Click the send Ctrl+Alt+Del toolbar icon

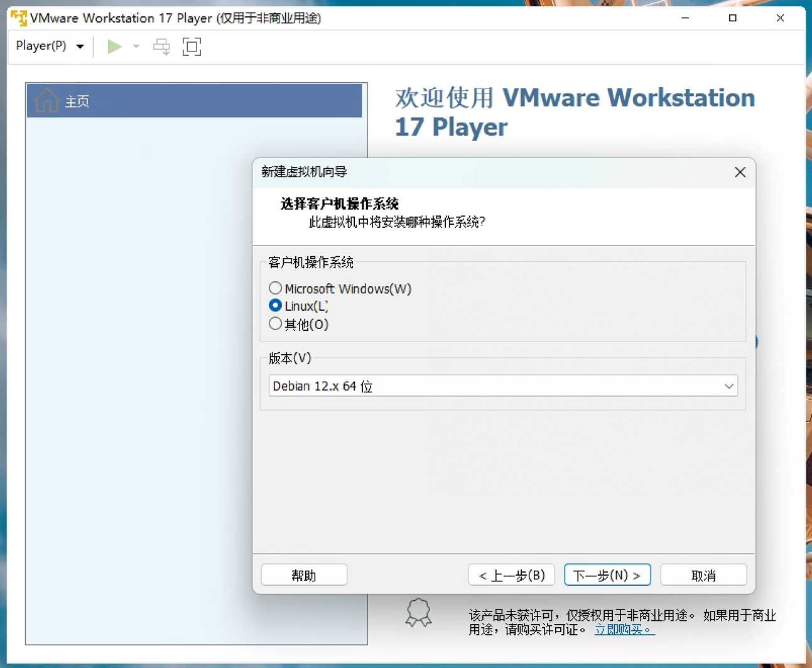[x=161, y=46]
